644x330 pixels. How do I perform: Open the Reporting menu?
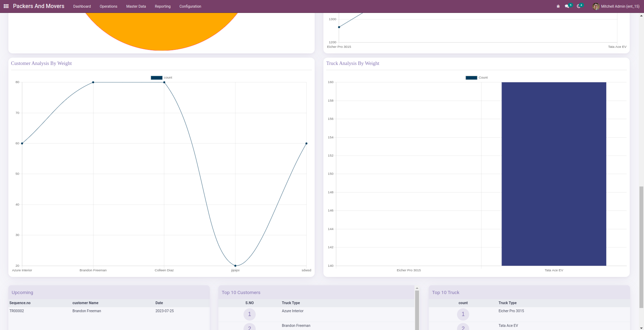[163, 6]
